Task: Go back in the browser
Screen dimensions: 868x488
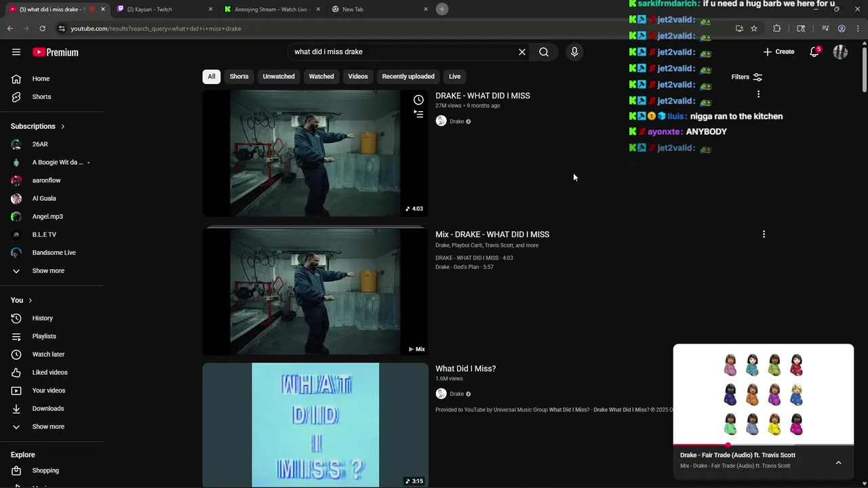Action: 9,28
